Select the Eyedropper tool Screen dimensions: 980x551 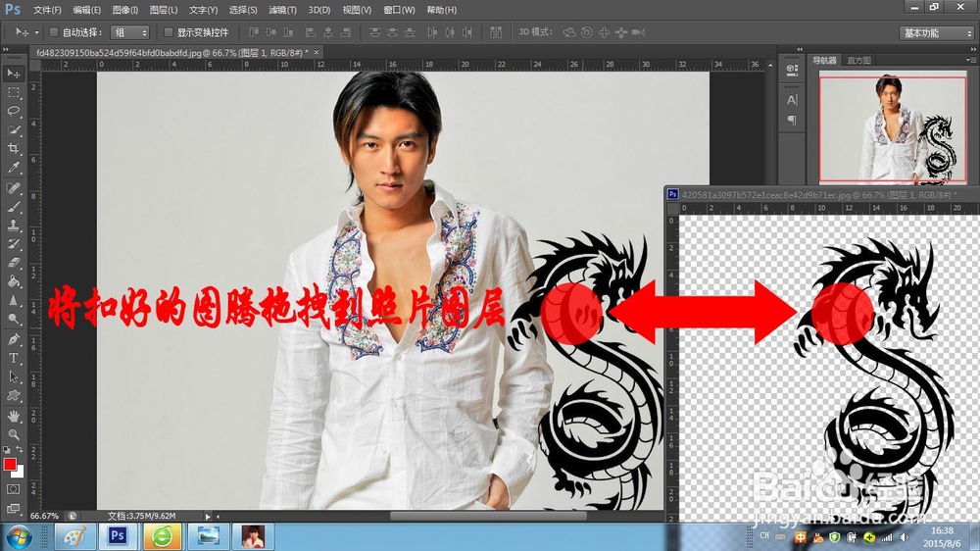(13, 168)
